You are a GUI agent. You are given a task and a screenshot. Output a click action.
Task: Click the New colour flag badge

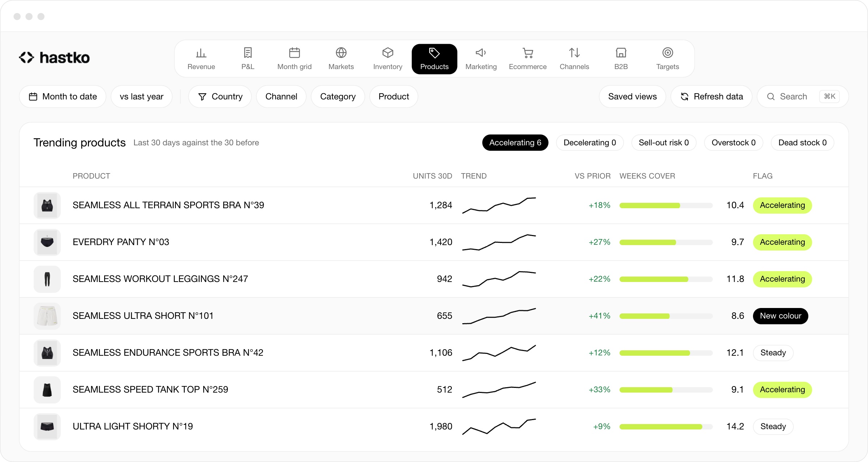pyautogui.click(x=780, y=316)
